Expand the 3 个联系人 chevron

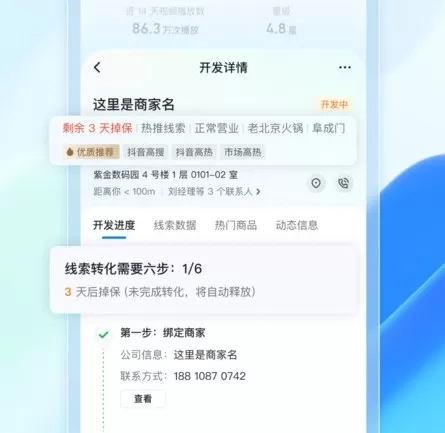258,192
